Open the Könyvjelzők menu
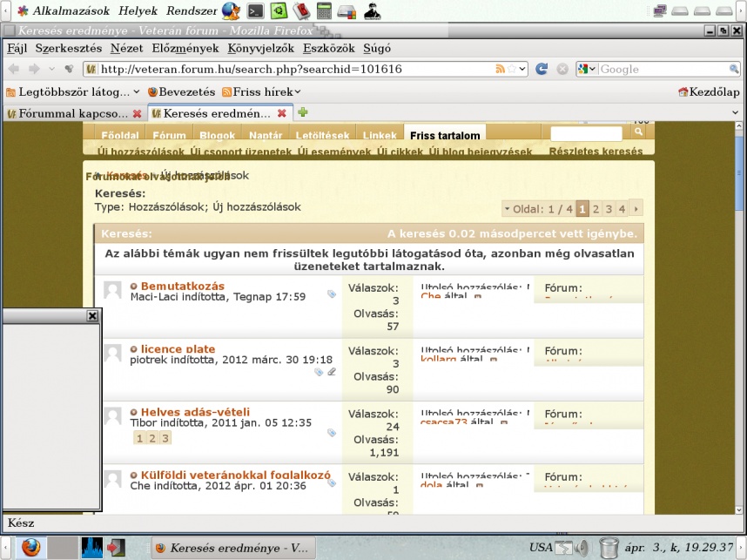This screenshot has height=560, width=747. [x=261, y=48]
